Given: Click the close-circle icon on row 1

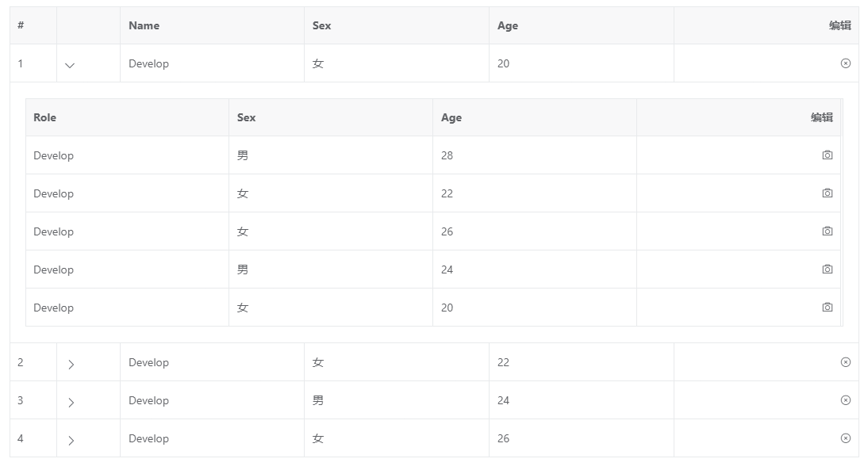Looking at the screenshot, I should click(x=846, y=63).
